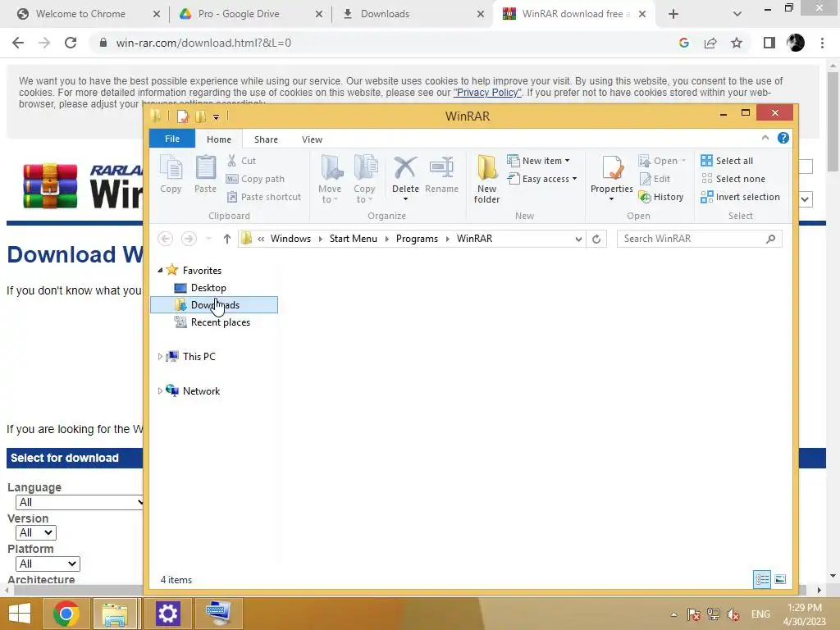Expand the This PC tree node
840x630 pixels.
160,356
